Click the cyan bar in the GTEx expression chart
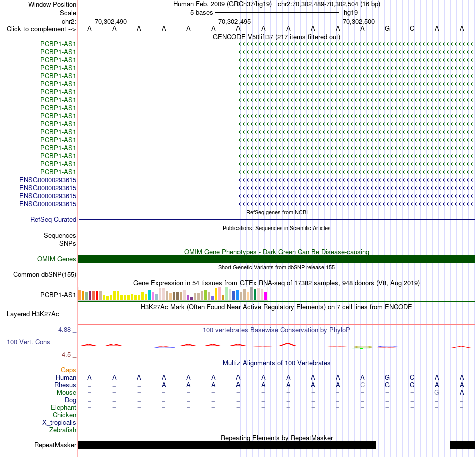 [149, 295]
